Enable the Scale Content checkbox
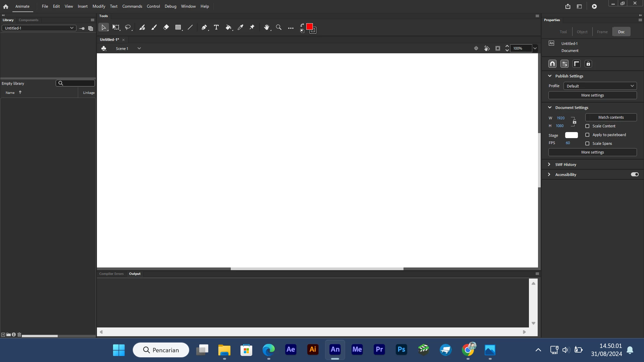The image size is (644, 362). coord(587,126)
